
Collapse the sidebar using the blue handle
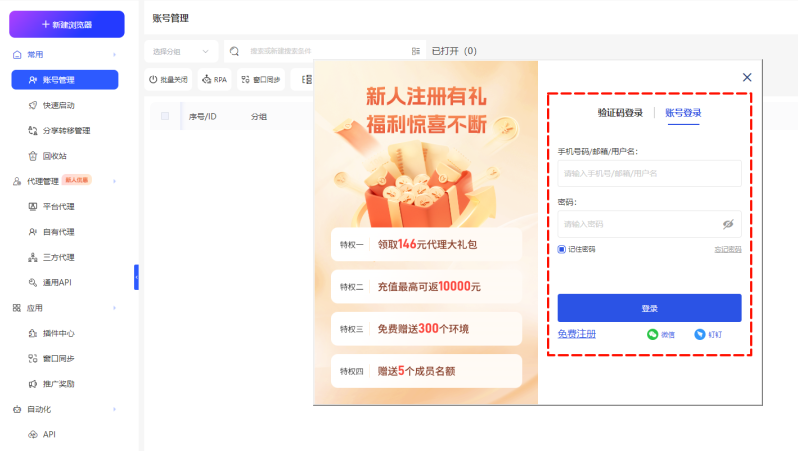coord(136,277)
